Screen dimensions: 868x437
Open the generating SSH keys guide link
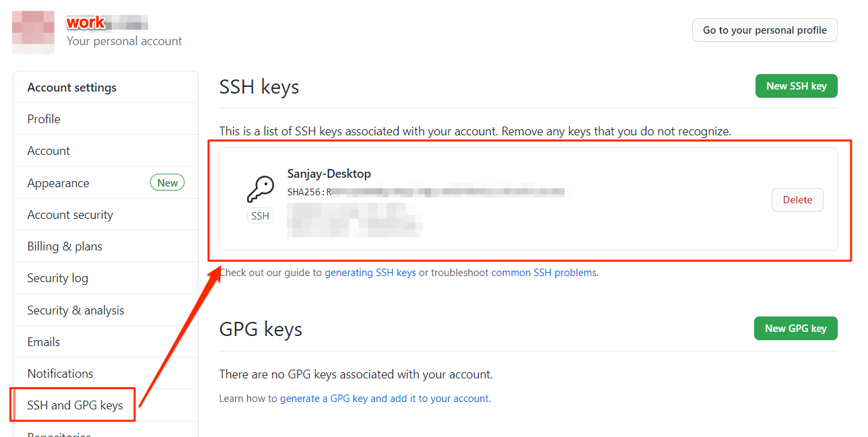pyautogui.click(x=370, y=273)
